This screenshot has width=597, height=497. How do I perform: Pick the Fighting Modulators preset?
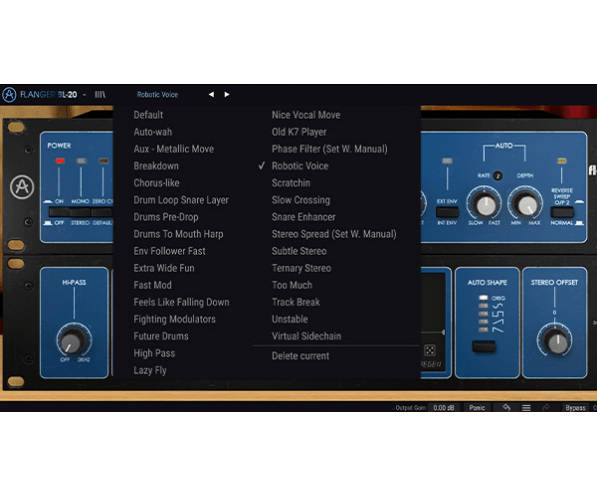click(174, 319)
